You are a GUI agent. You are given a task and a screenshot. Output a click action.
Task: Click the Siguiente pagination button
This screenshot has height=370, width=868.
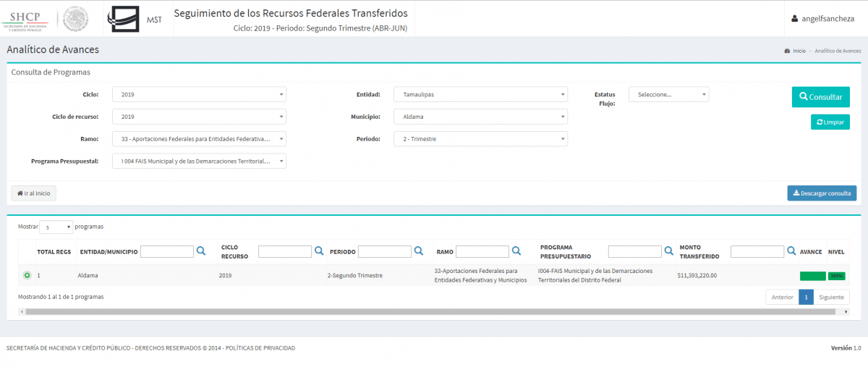click(832, 297)
